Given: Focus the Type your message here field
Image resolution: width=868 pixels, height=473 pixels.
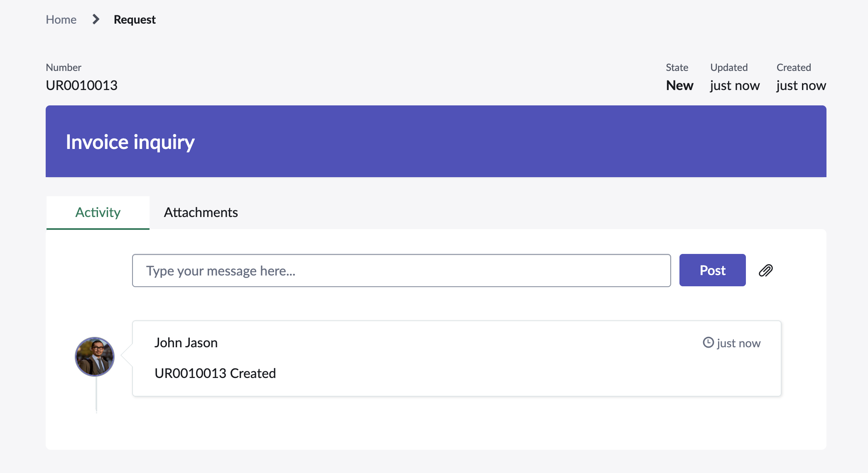Looking at the screenshot, I should tap(402, 271).
